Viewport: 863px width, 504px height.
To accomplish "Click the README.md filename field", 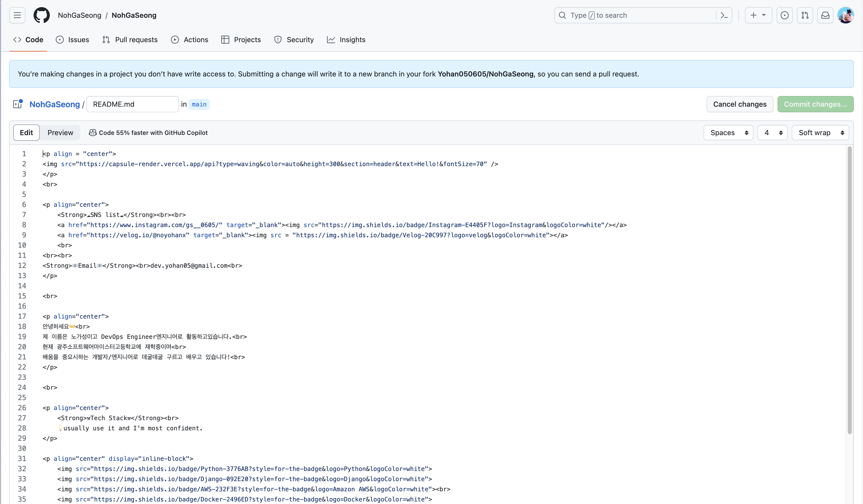I will click(x=132, y=104).
